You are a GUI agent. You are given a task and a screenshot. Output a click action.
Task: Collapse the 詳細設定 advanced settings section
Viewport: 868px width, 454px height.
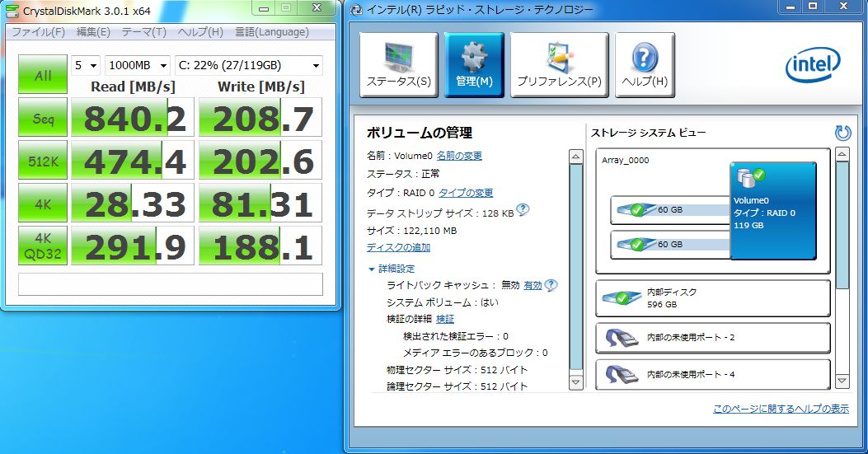coord(392,269)
